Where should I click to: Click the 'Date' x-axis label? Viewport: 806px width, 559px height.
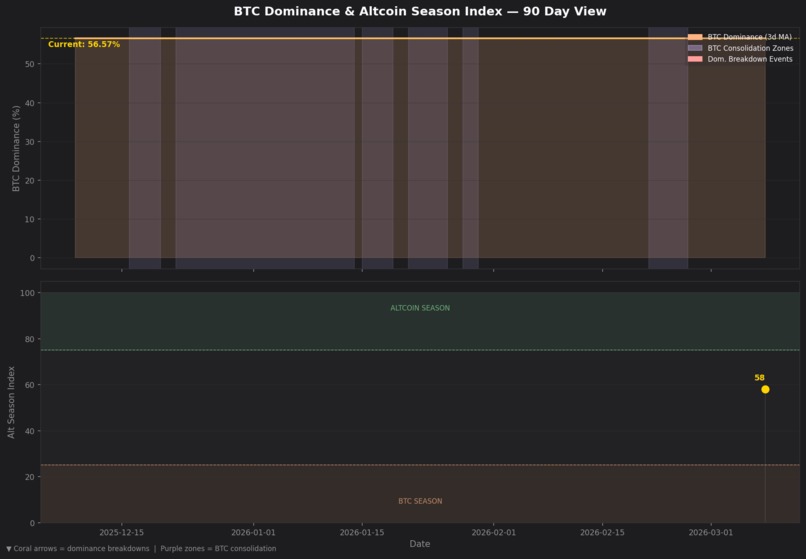pyautogui.click(x=420, y=544)
